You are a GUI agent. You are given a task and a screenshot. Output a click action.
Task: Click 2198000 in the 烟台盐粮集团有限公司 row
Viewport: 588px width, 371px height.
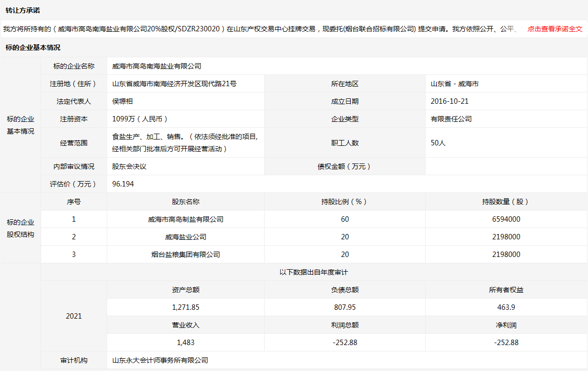click(506, 255)
